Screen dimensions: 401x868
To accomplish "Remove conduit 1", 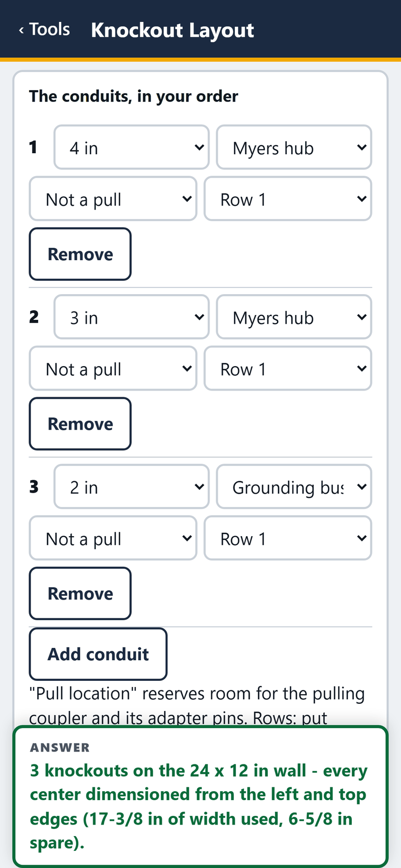I will pyautogui.click(x=80, y=254).
